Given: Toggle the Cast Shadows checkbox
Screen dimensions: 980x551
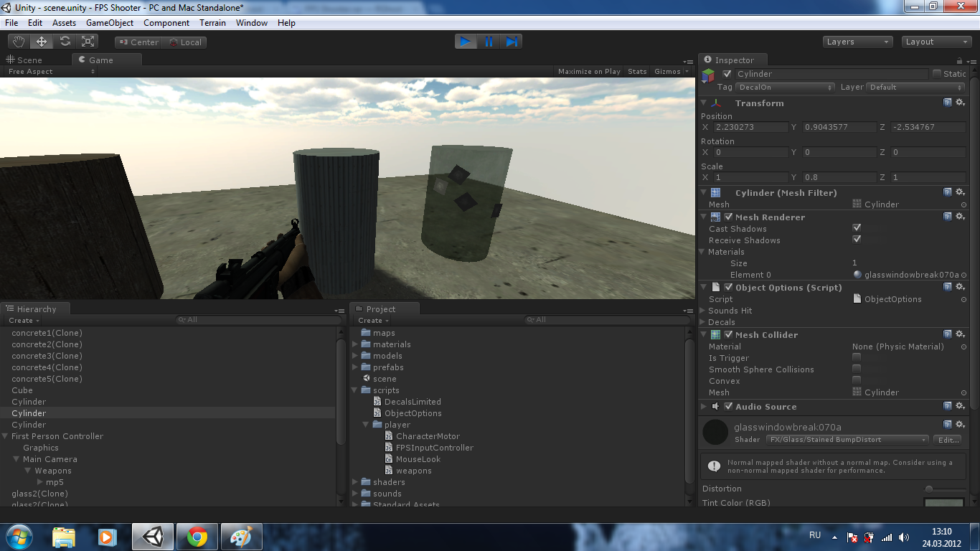Looking at the screenshot, I should point(857,228).
